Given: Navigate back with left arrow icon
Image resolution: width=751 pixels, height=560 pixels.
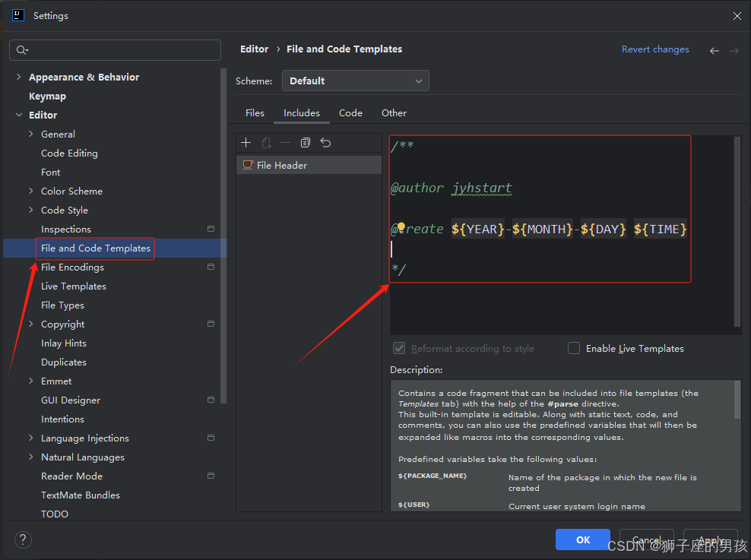Looking at the screenshot, I should [x=714, y=51].
